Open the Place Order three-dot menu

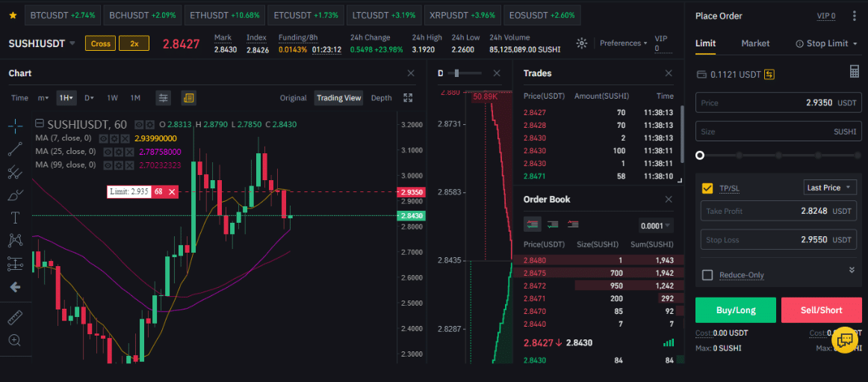coord(855,16)
